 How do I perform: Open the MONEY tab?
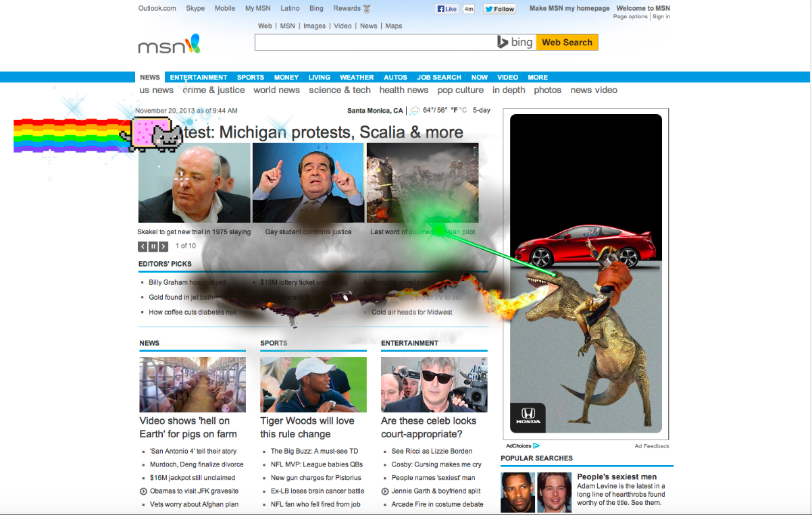pos(286,77)
